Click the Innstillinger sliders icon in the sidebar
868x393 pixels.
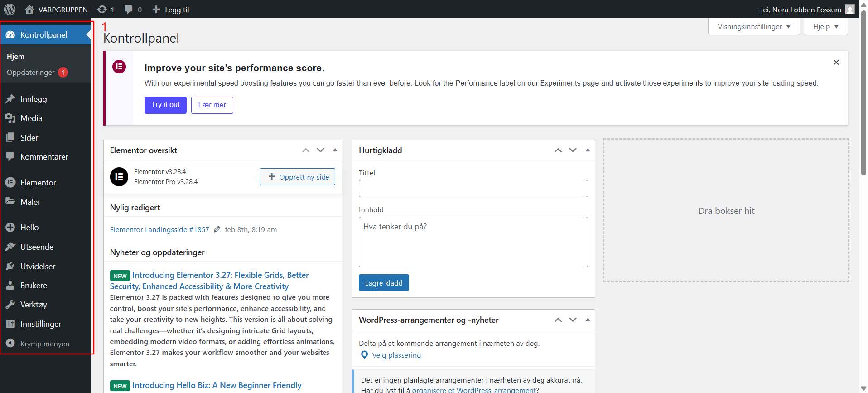[x=10, y=324]
